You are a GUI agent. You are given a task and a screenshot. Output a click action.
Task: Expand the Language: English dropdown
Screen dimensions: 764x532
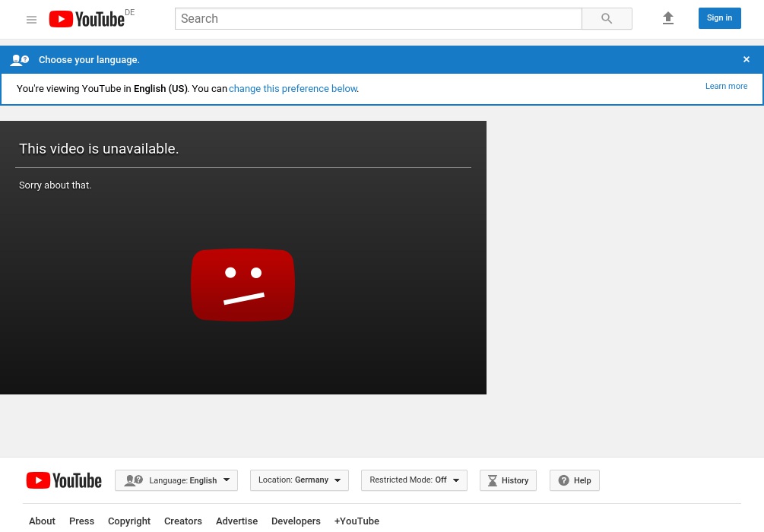click(176, 480)
